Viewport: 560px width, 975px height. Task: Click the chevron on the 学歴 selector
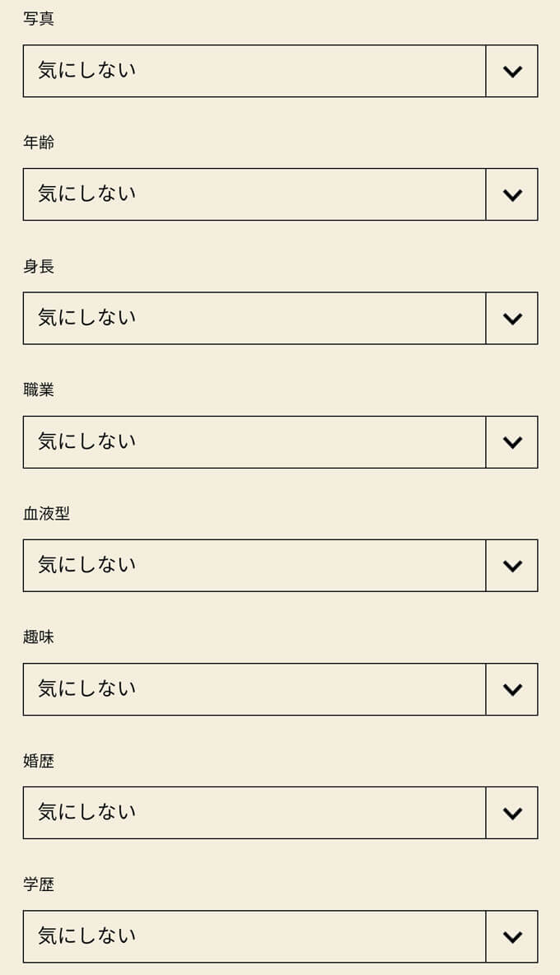[x=511, y=936]
